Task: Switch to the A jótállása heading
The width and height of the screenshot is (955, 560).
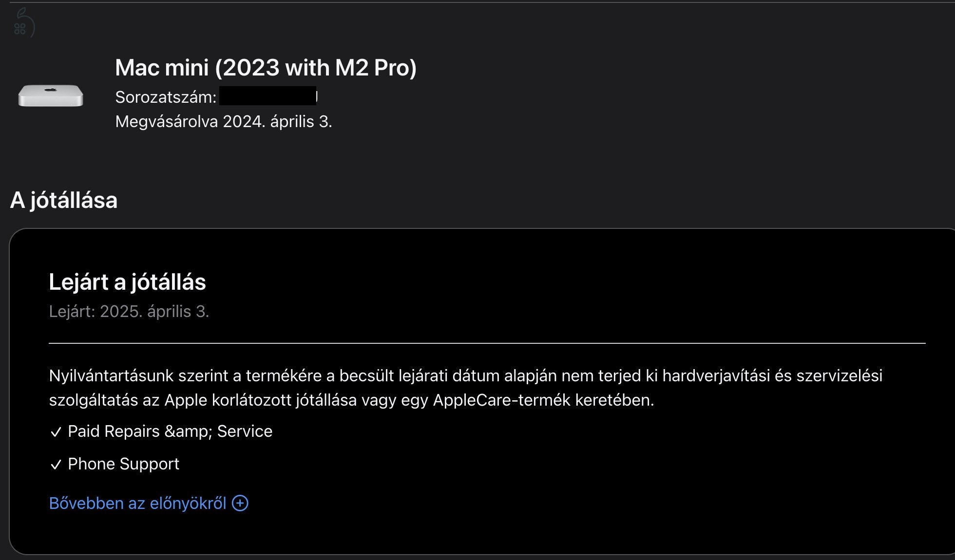Action: [65, 199]
